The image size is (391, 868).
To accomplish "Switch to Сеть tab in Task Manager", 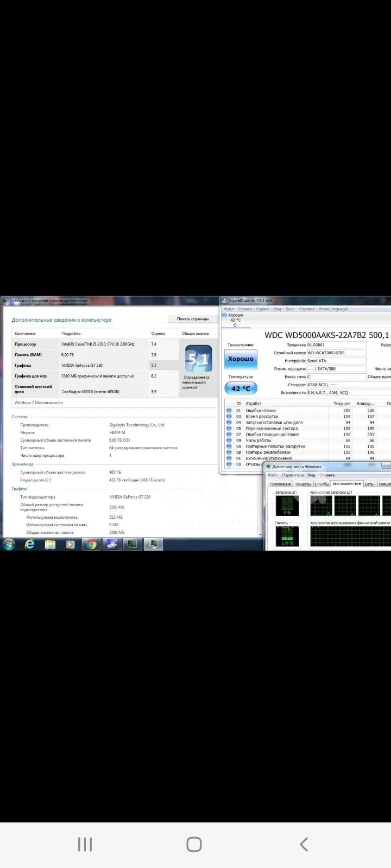I will 369,484.
